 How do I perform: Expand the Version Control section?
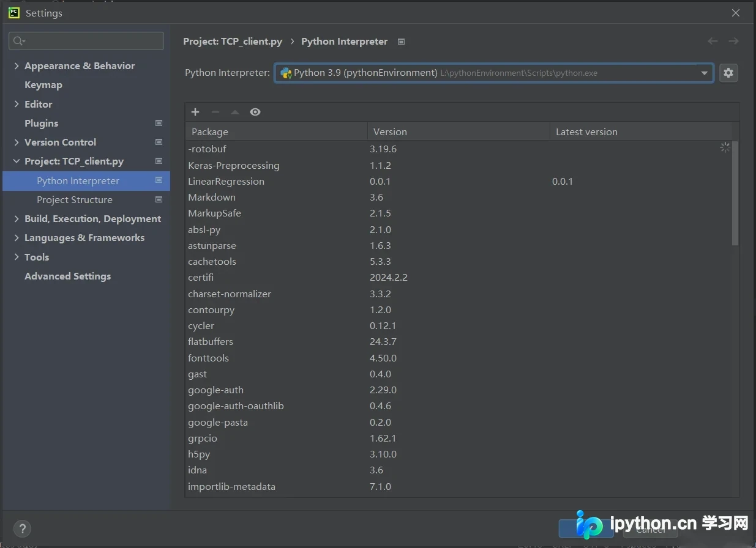(17, 143)
